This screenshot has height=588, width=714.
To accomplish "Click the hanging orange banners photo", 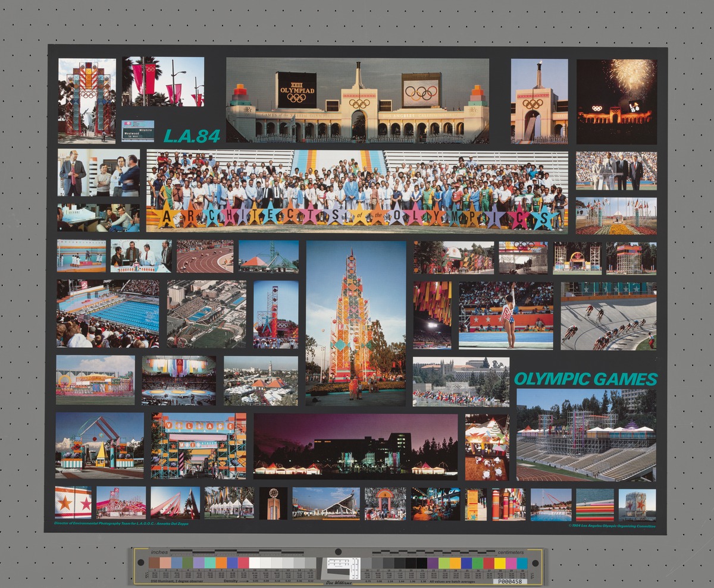I will coord(433,315).
